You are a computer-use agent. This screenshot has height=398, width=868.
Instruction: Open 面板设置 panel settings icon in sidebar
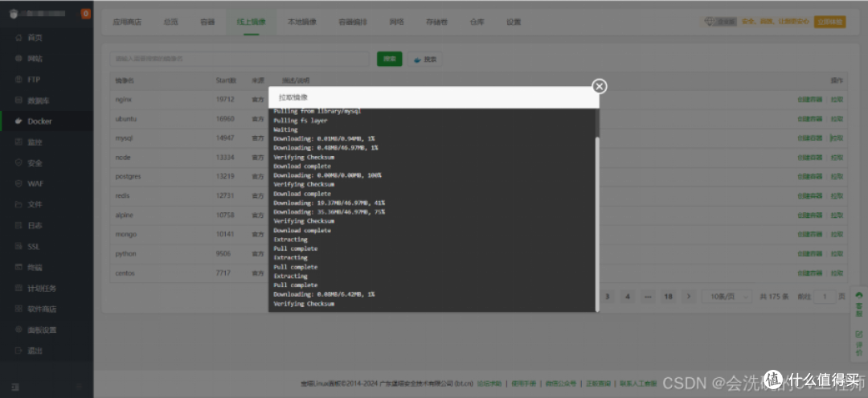pos(18,330)
